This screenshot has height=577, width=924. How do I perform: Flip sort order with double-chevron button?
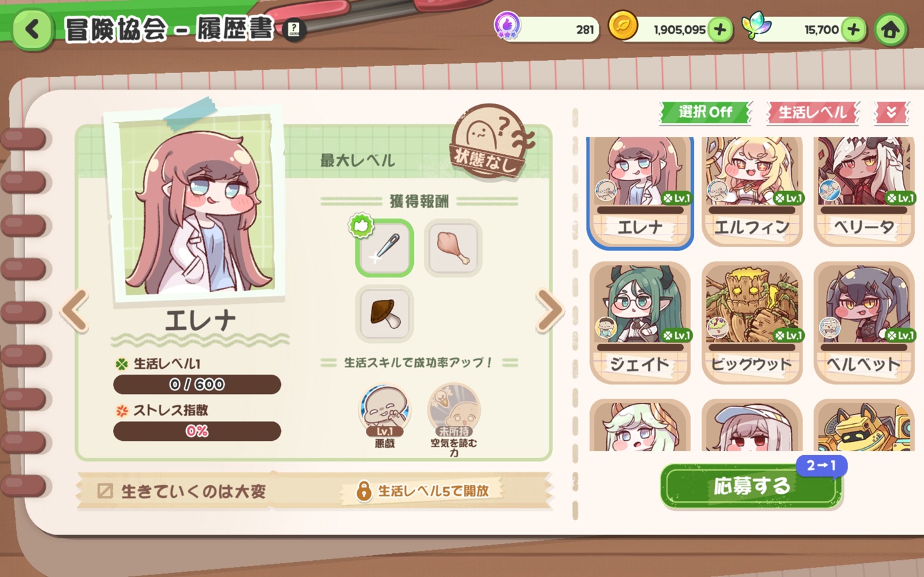[891, 112]
